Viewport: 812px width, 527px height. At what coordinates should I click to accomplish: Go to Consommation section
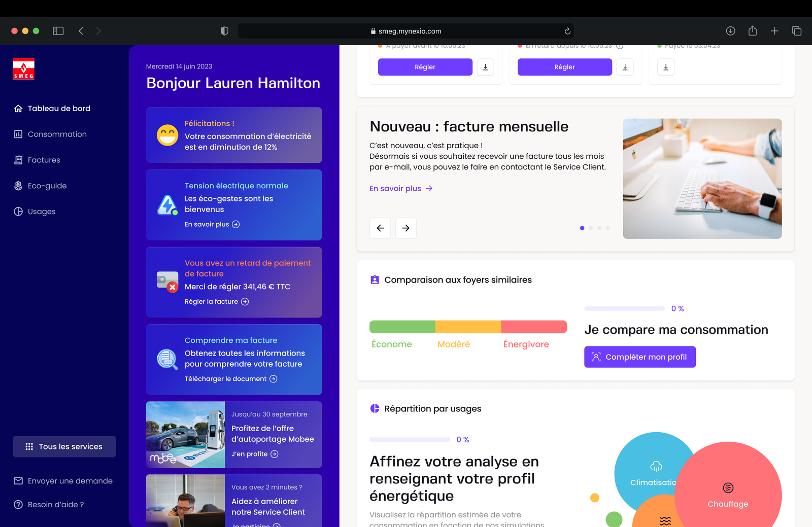click(50, 134)
